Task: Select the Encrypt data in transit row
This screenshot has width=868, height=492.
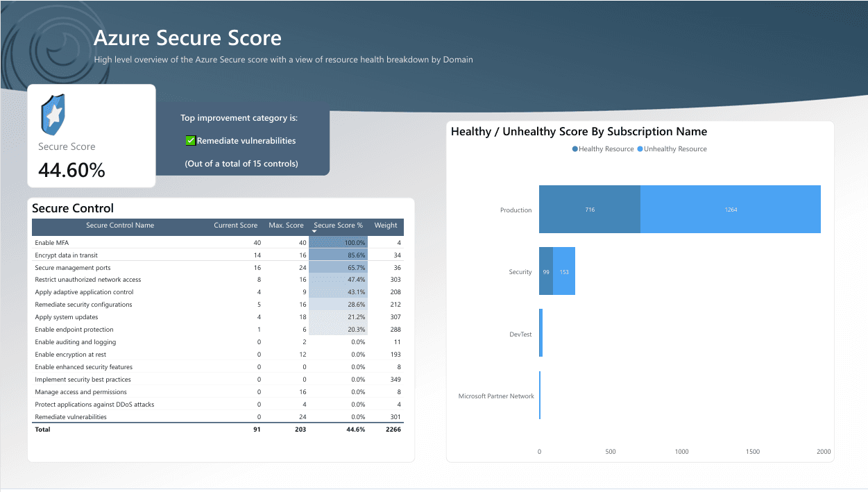Action: (x=218, y=255)
